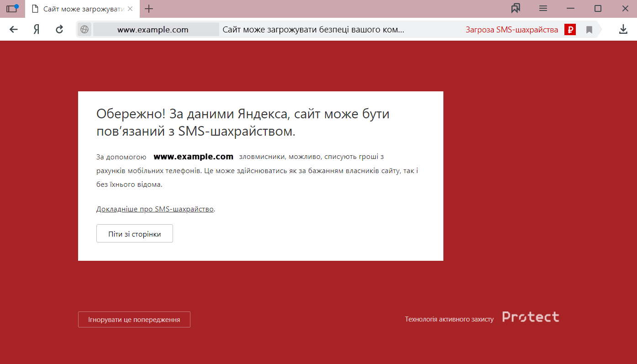Maximize the browser window

click(598, 8)
